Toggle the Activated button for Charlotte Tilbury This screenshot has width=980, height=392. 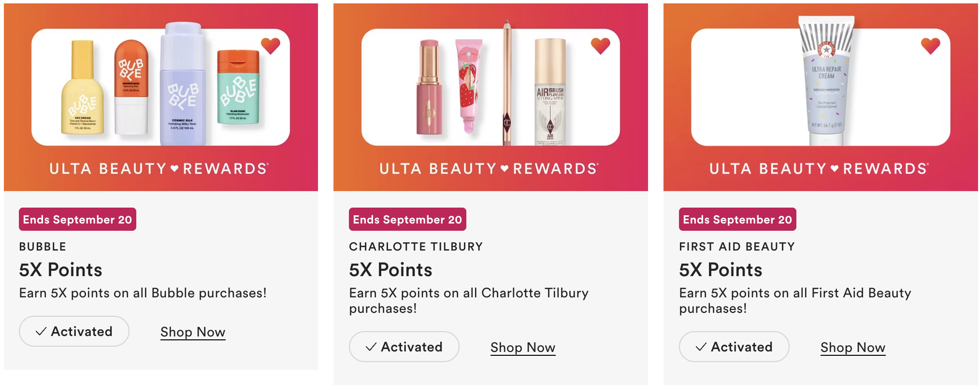404,347
